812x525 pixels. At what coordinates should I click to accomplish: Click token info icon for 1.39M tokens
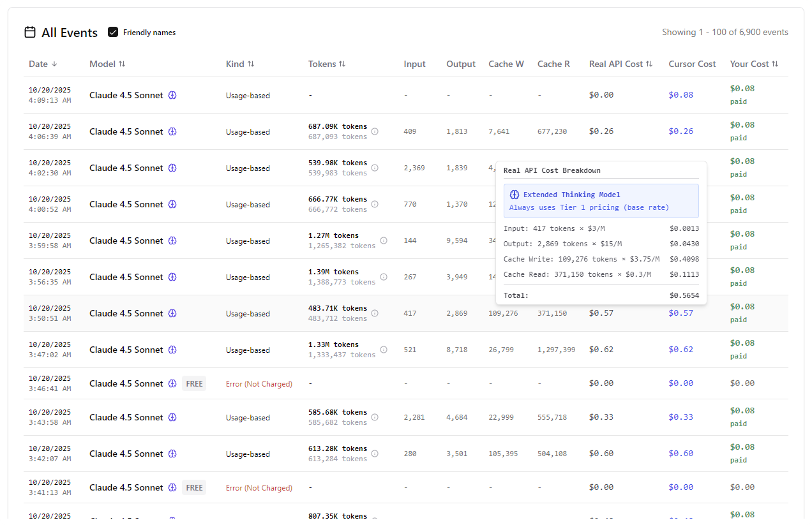coord(384,277)
